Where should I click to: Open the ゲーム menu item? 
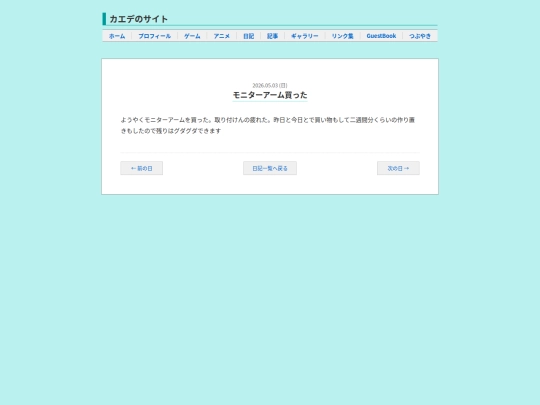tap(192, 36)
